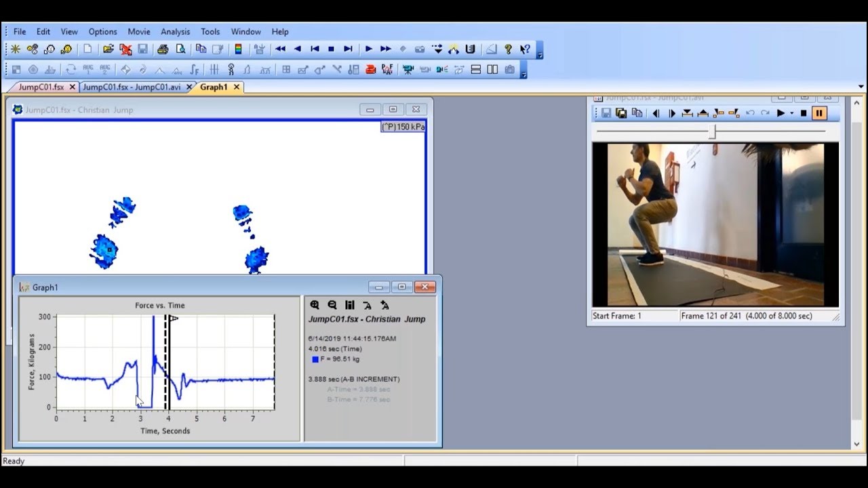Stop playback in main toolbar

pyautogui.click(x=331, y=49)
